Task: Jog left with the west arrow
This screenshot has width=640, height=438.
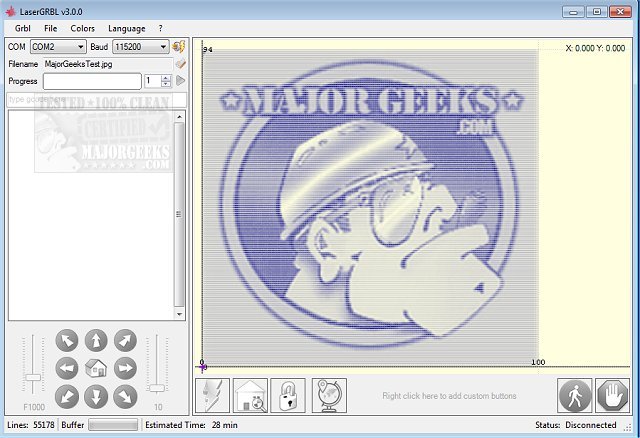Action: pos(67,369)
